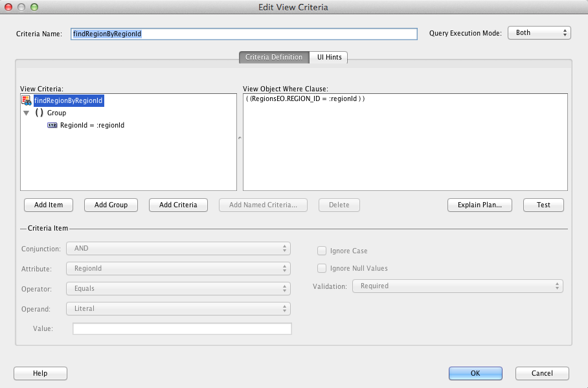588x388 pixels.
Task: Enable the Ignore Case checkbox
Action: click(322, 251)
